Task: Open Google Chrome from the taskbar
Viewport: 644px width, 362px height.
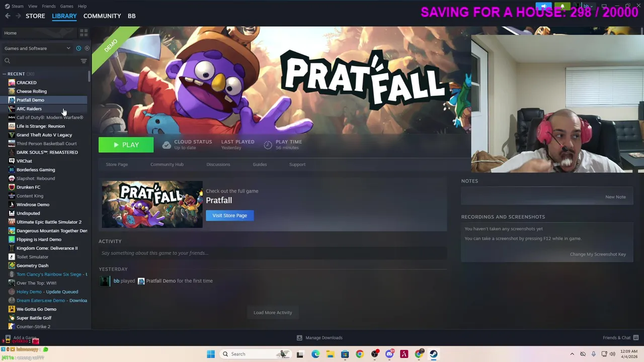Action: [359, 354]
